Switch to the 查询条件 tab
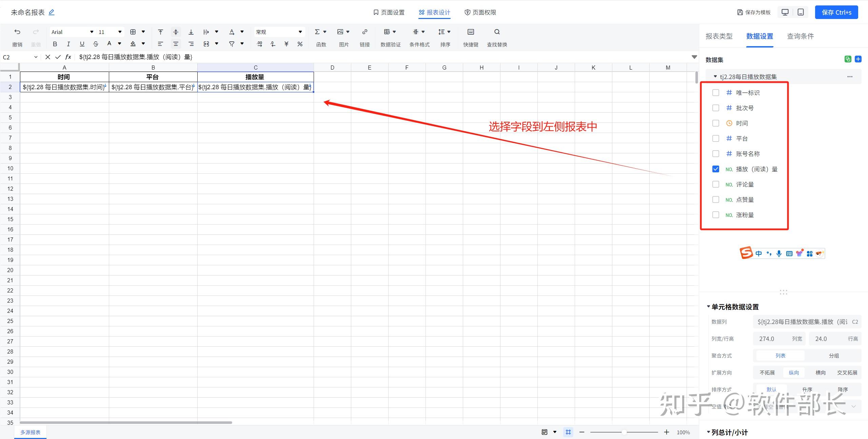The width and height of the screenshot is (868, 439). click(x=800, y=36)
